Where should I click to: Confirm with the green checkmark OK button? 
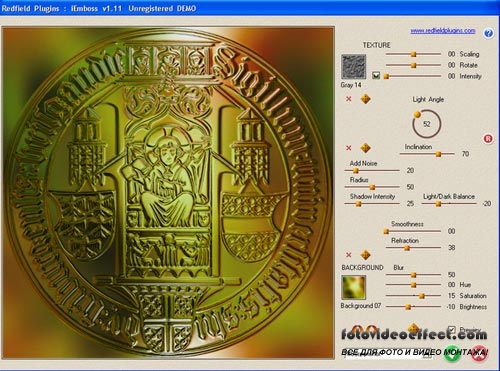coord(452,354)
